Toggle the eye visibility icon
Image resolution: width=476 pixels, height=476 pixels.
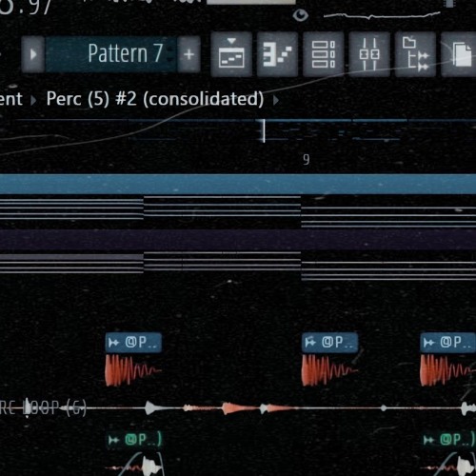[x=300, y=15]
